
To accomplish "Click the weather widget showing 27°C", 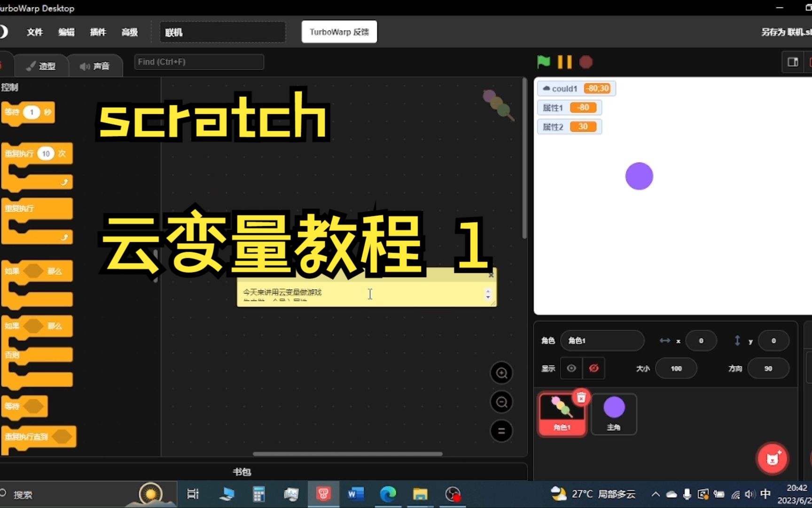I will [x=593, y=494].
